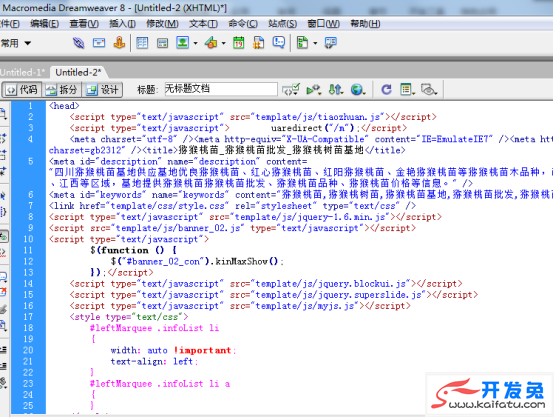Insert a comment using the speech-bubble icon

(279, 43)
